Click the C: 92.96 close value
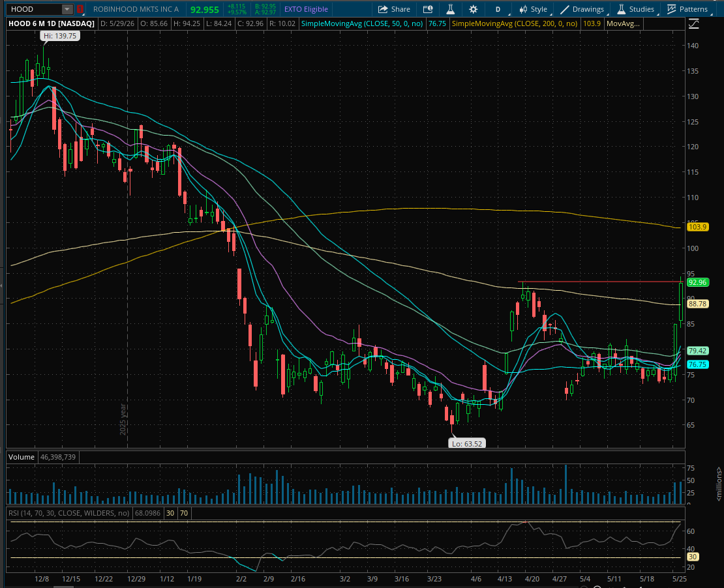This screenshot has height=588, width=724. pos(250,23)
